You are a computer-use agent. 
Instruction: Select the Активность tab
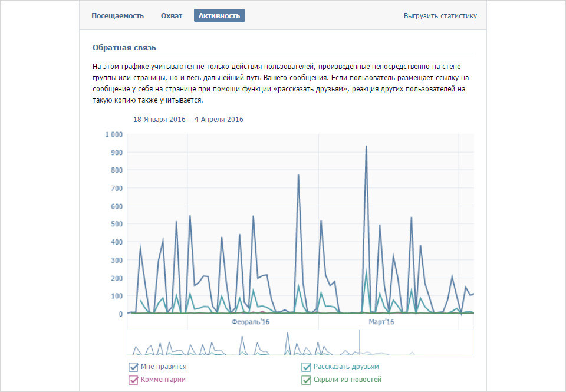pyautogui.click(x=219, y=15)
